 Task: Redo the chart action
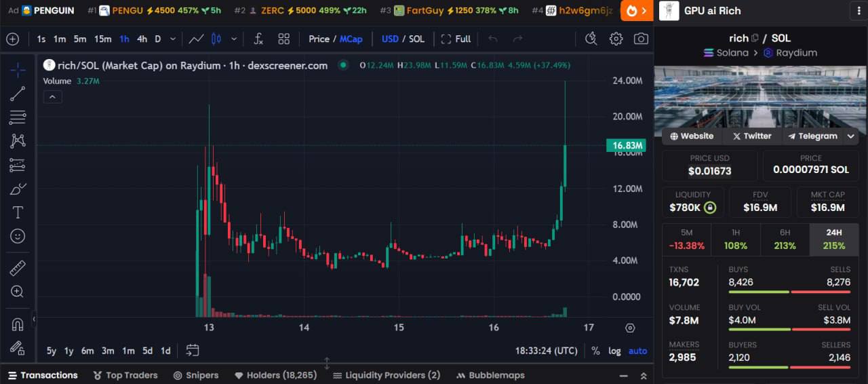tap(517, 39)
